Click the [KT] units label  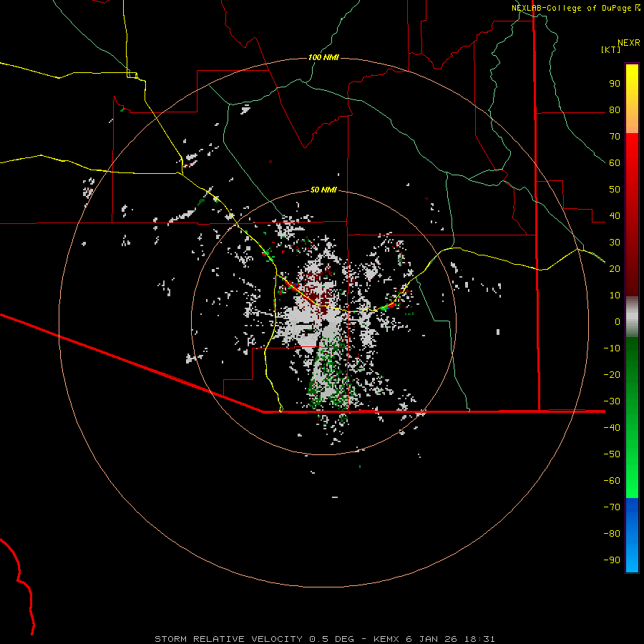pyautogui.click(x=610, y=49)
